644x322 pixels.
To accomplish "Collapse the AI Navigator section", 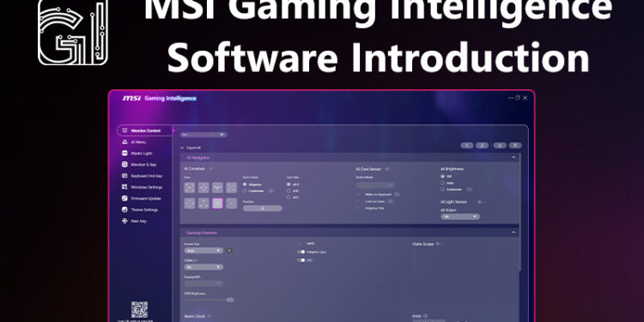I will 513,157.
